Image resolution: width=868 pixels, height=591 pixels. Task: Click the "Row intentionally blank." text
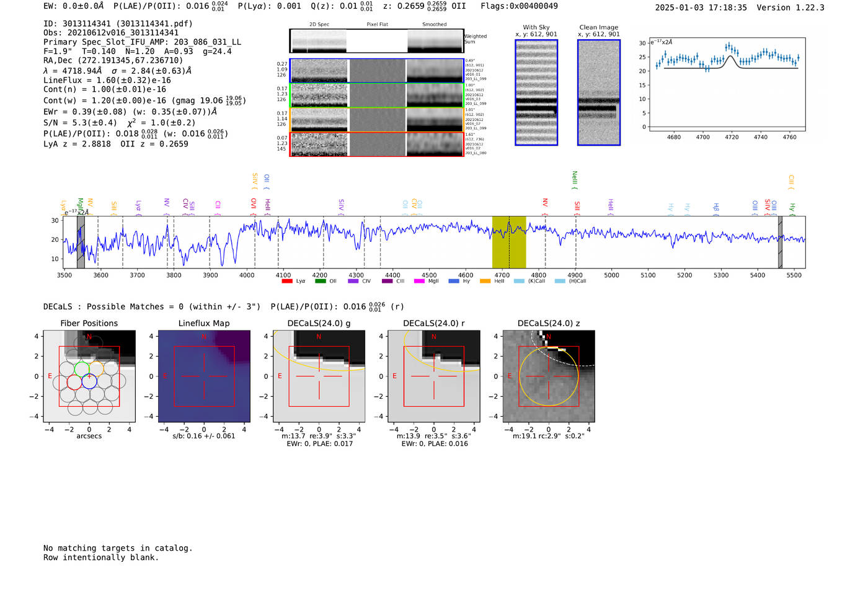[101, 558]
